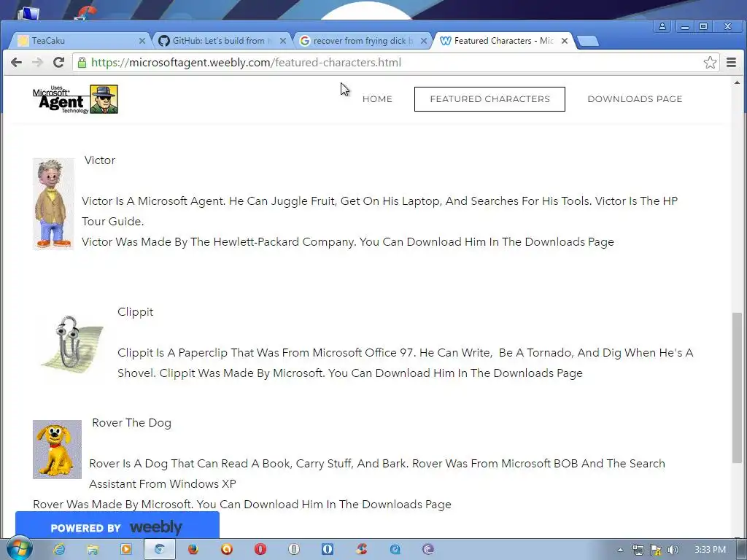The height and width of the screenshot is (560, 747).
Task: Click the Clippit heading text
Action: 135,312
